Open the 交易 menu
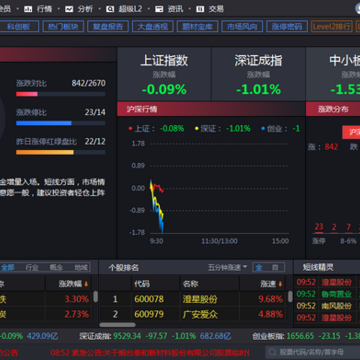Image resolution: width=360 pixels, height=360 pixels. coord(210,9)
